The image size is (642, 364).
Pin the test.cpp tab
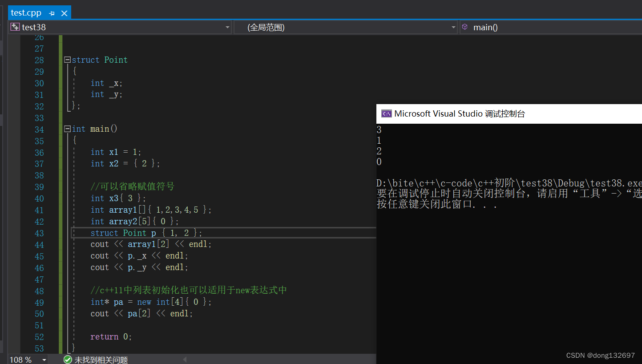(x=52, y=13)
